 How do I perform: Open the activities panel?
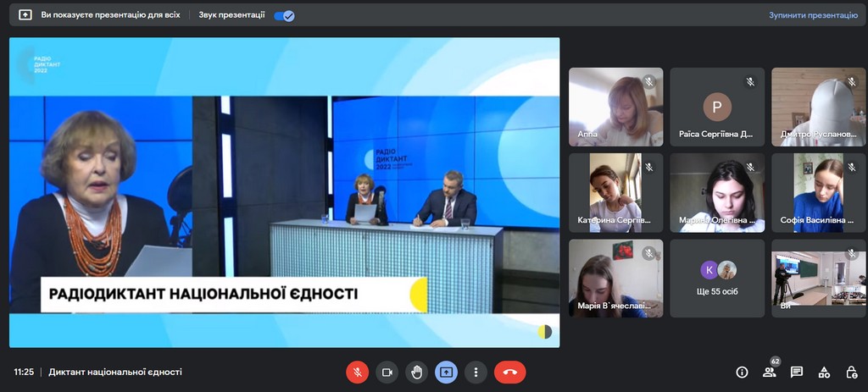(x=824, y=373)
